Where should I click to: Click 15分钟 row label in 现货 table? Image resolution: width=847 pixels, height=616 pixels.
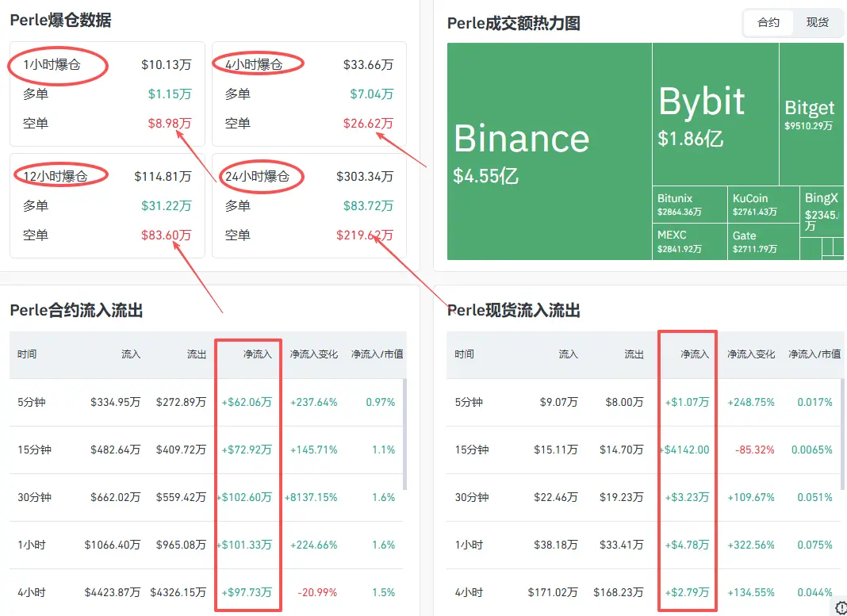pos(472,450)
